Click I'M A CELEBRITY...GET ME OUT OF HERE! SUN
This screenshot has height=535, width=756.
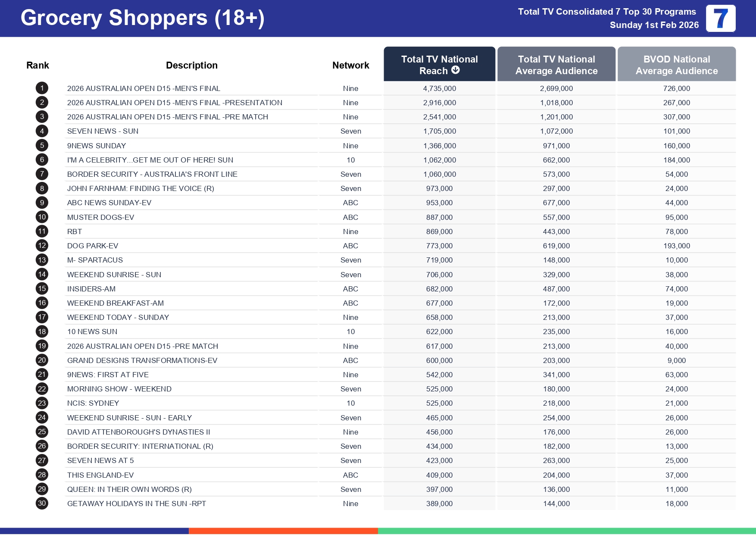(x=150, y=160)
